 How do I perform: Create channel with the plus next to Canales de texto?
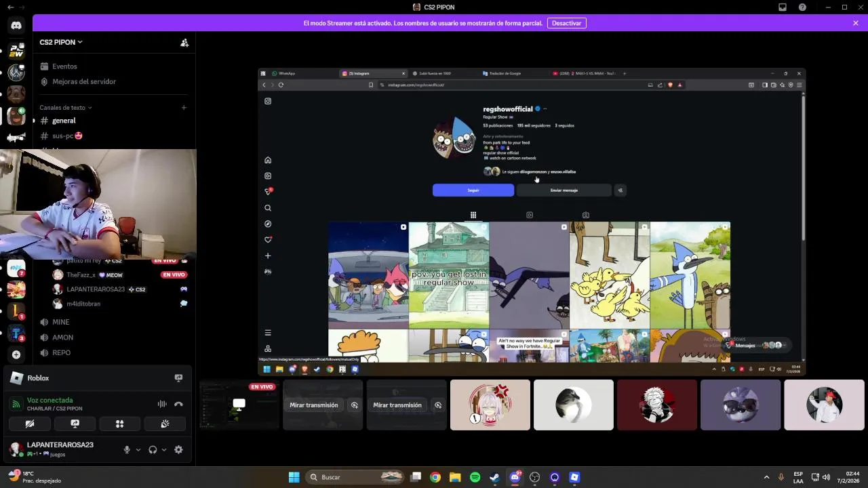pos(184,108)
